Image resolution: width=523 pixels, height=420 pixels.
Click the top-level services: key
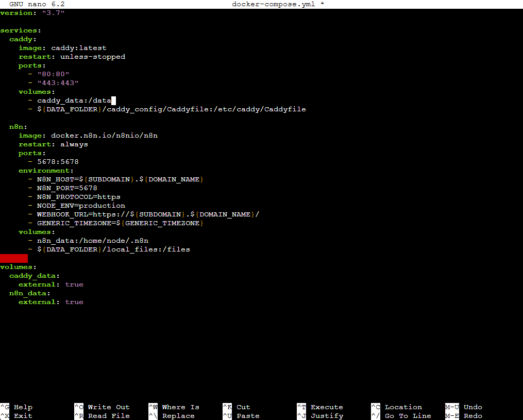tap(21, 30)
